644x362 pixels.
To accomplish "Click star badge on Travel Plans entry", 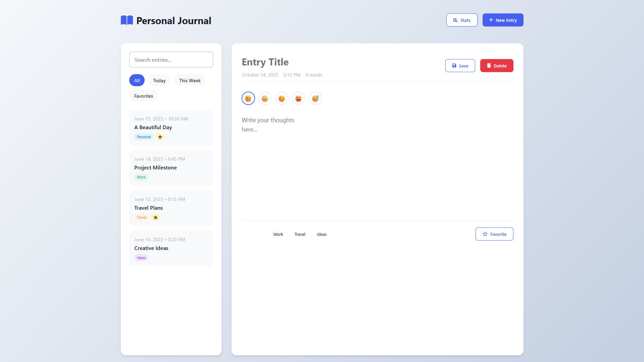I will pyautogui.click(x=155, y=217).
